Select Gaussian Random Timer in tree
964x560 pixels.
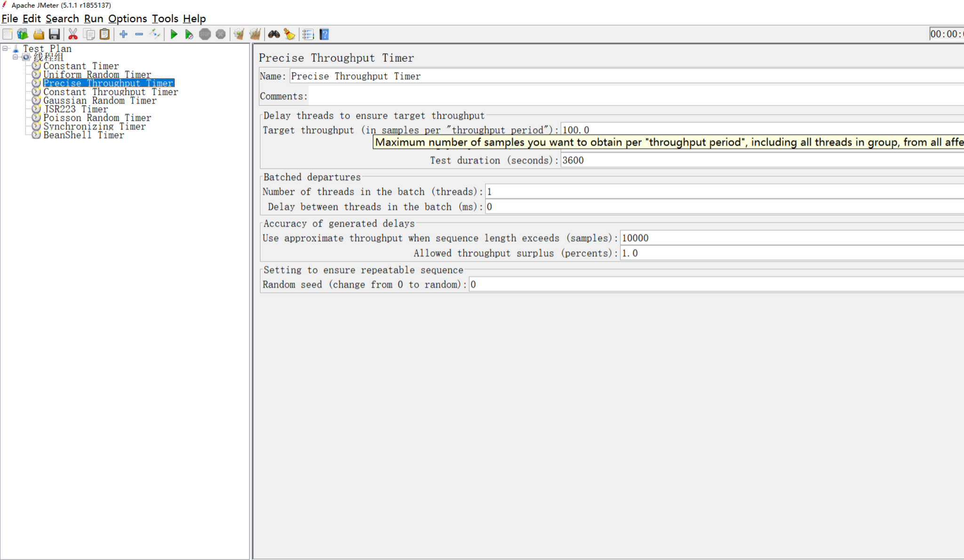[100, 101]
